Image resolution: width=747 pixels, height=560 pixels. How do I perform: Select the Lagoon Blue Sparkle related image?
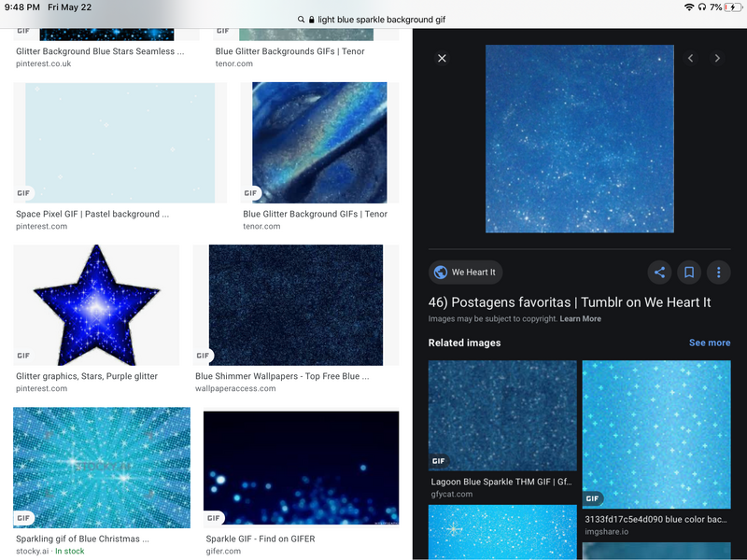[x=502, y=415]
